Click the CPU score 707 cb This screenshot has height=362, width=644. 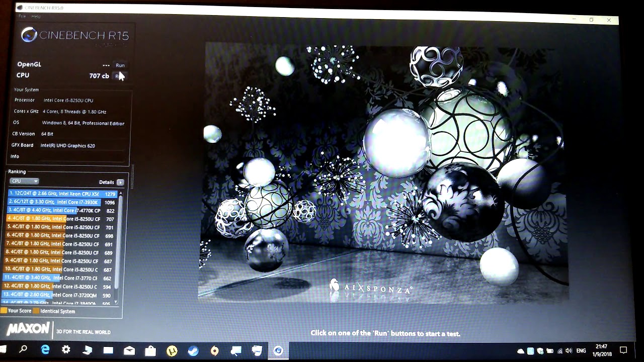(99, 76)
